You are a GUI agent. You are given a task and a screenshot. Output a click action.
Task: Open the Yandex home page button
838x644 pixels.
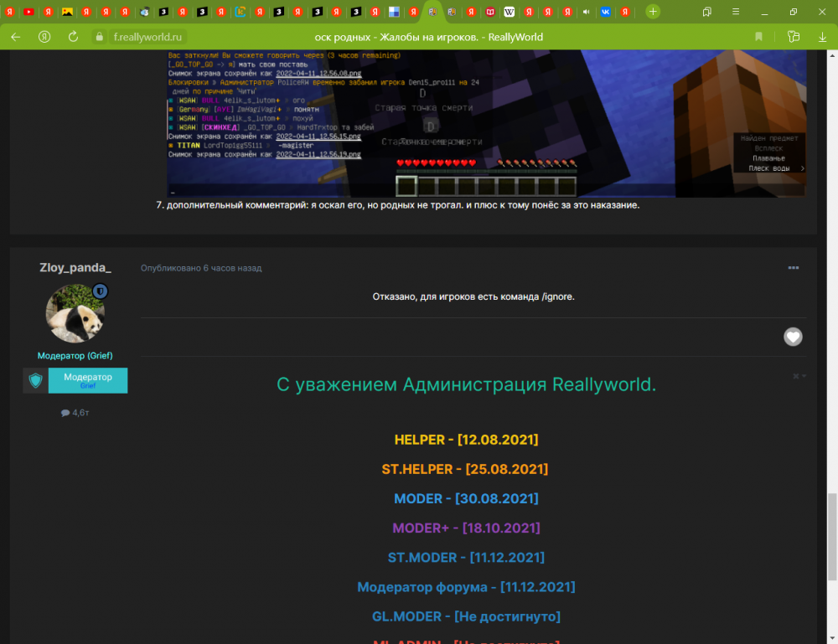(44, 37)
